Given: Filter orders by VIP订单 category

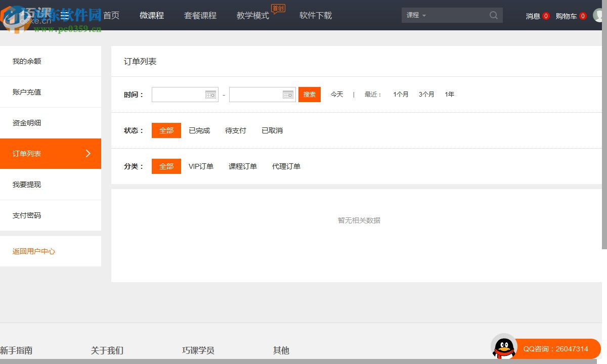Looking at the screenshot, I should (201, 166).
